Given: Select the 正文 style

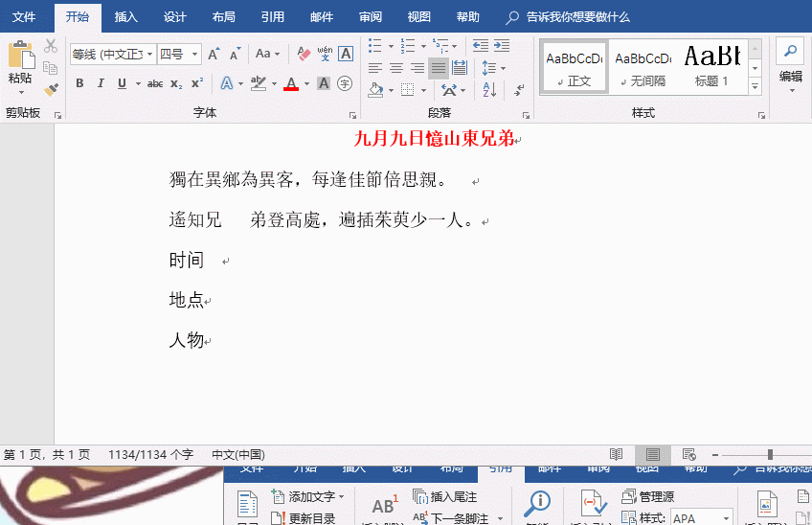Looking at the screenshot, I should (574, 67).
